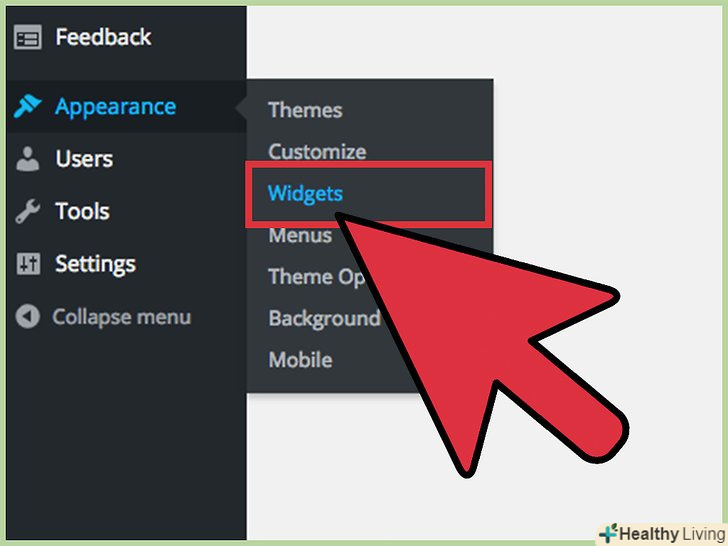Open the Users section
728x546 pixels.
coord(84,159)
